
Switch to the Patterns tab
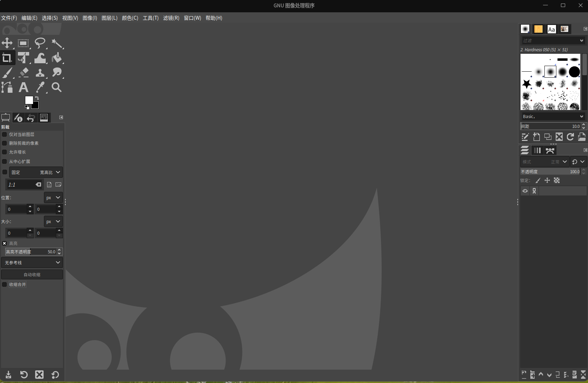click(538, 29)
